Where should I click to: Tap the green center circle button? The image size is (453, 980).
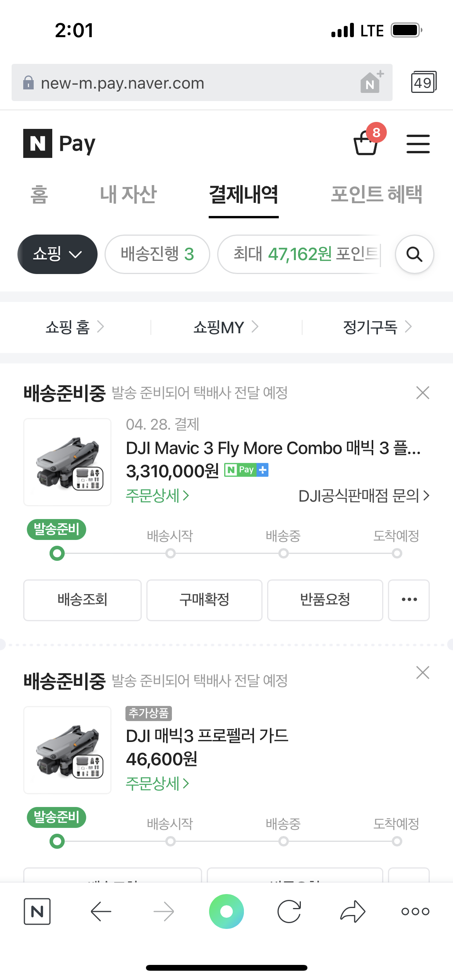point(226,911)
